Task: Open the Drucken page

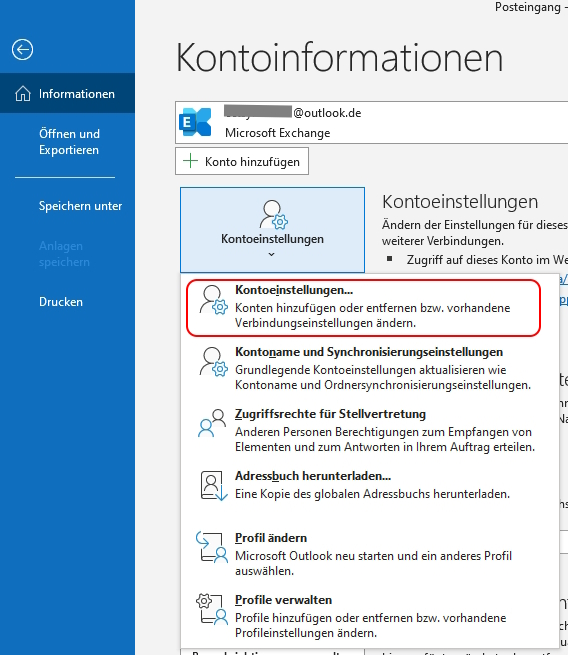Action: pyautogui.click(x=61, y=302)
